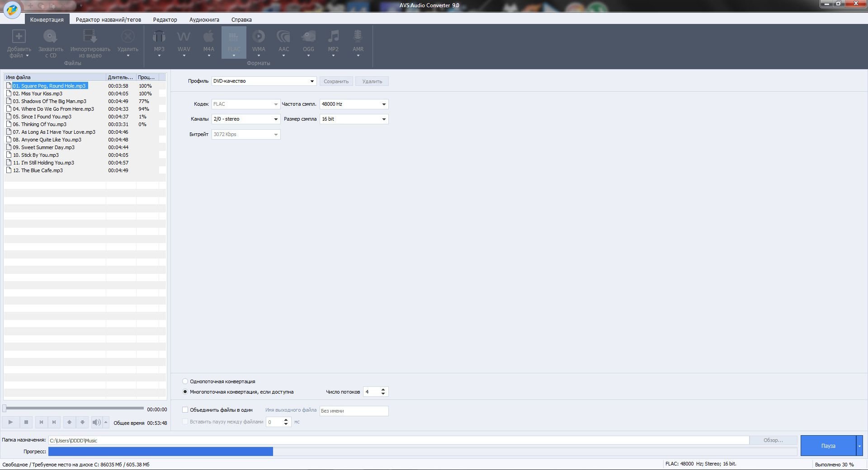Enable the merge files into one checkbox
This screenshot has height=470, width=868.
[x=185, y=410]
